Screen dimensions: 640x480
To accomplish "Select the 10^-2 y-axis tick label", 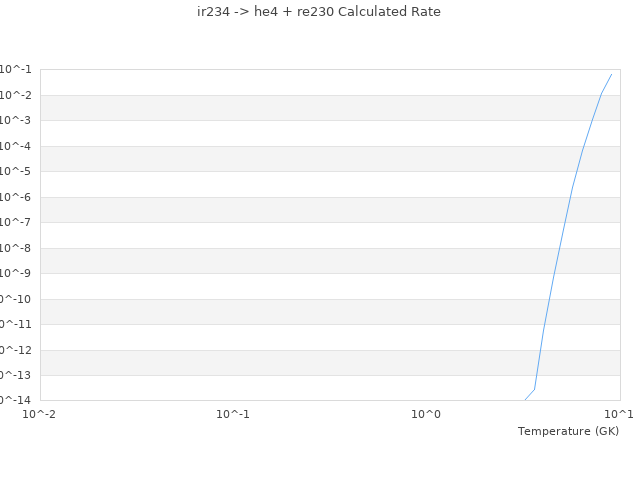I will click(x=16, y=95).
